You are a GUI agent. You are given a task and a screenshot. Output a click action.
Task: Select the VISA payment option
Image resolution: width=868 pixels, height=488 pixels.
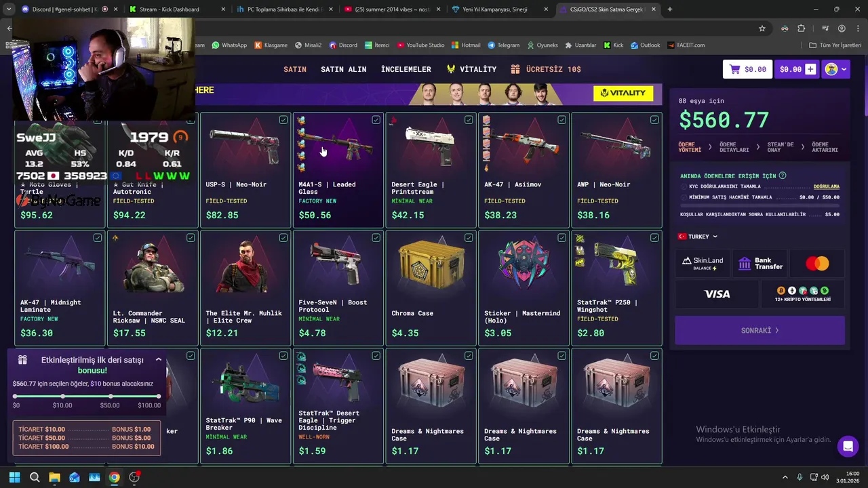tap(717, 294)
